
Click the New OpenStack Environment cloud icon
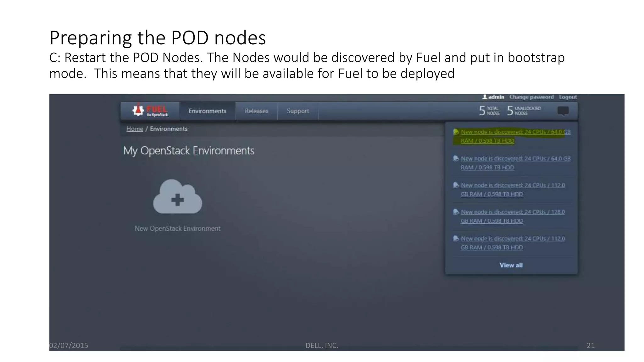point(177,197)
